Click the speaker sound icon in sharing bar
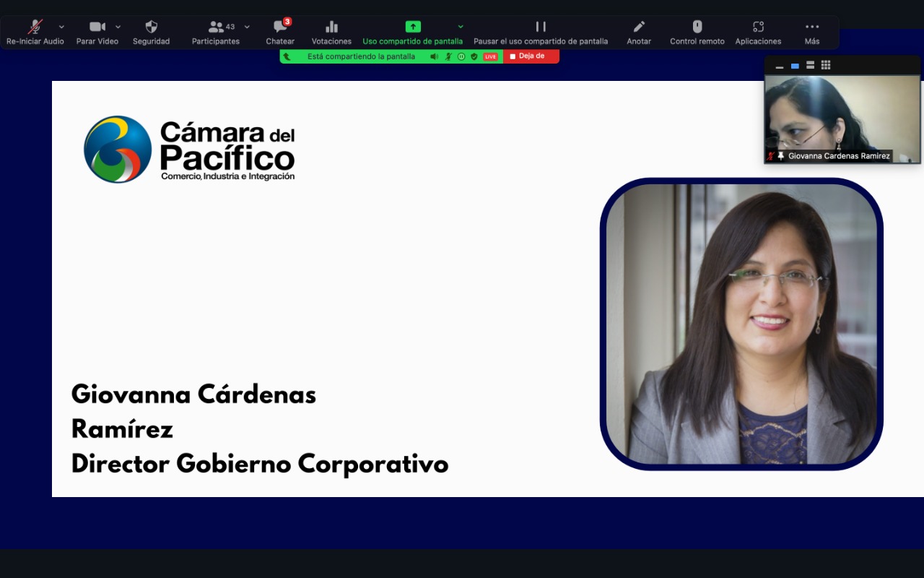This screenshot has width=924, height=578. (x=435, y=56)
